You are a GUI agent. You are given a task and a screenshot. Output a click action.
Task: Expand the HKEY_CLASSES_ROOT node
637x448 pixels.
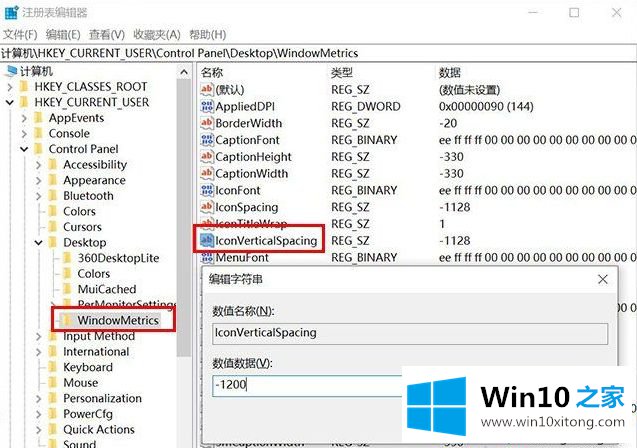[x=10, y=86]
